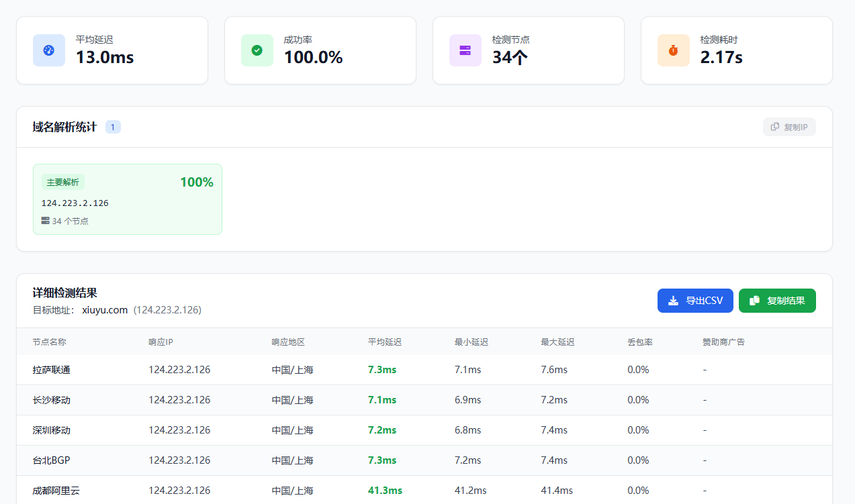Click the download icon in 导出CSV button
855x504 pixels.
674,301
